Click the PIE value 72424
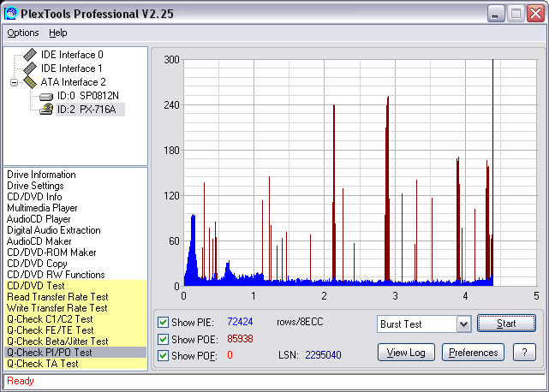This screenshot has width=549, height=392. click(240, 322)
